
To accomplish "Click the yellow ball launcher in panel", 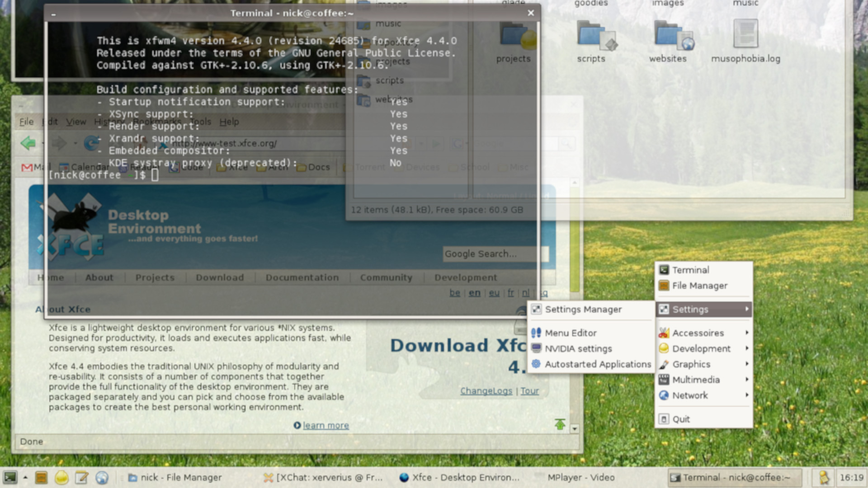I will [x=61, y=477].
